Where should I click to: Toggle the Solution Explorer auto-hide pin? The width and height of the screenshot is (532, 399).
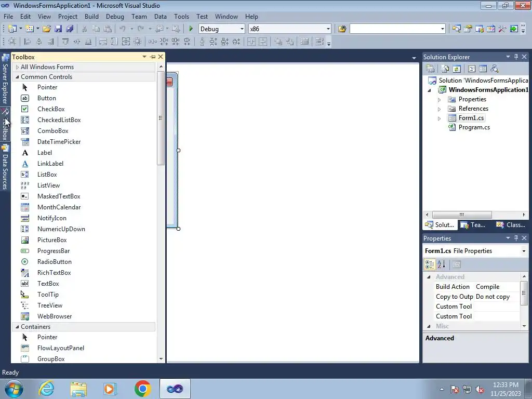click(516, 57)
